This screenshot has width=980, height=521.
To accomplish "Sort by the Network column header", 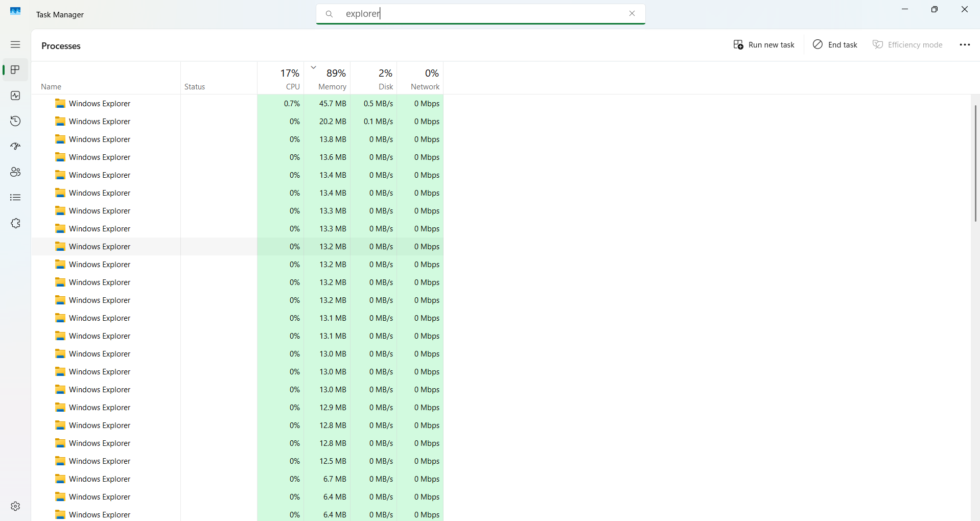I will pyautogui.click(x=420, y=78).
